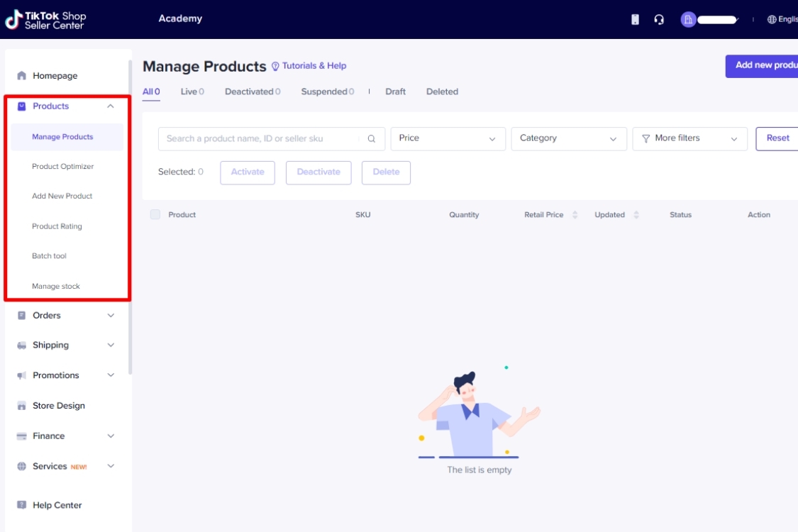
Task: Open Store Design from the sidebar
Action: tap(59, 406)
